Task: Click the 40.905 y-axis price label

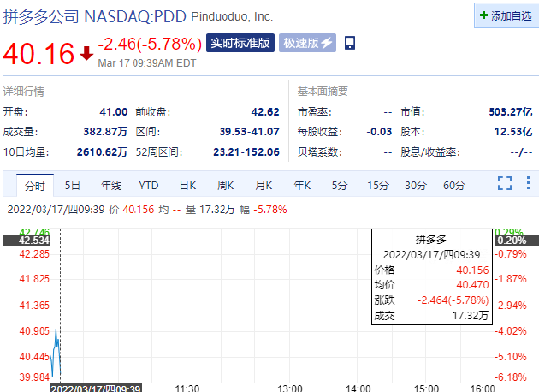Action: (34, 331)
